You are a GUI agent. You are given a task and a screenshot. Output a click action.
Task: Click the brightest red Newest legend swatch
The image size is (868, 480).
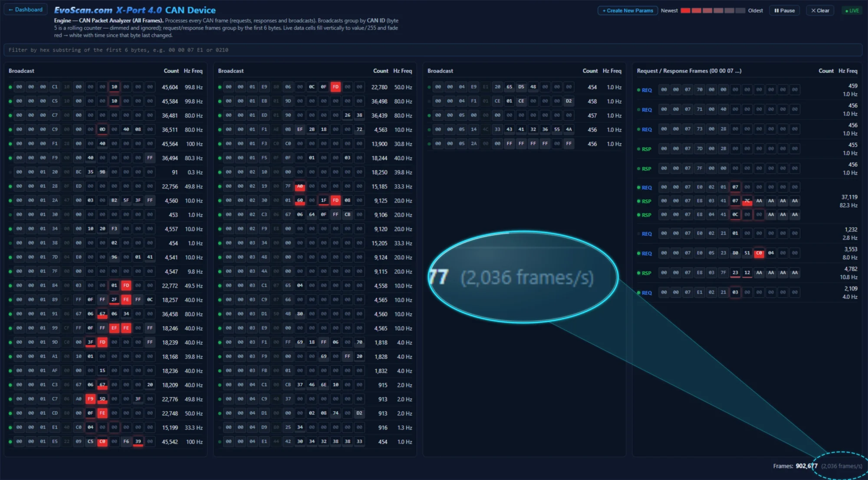pyautogui.click(x=685, y=10)
